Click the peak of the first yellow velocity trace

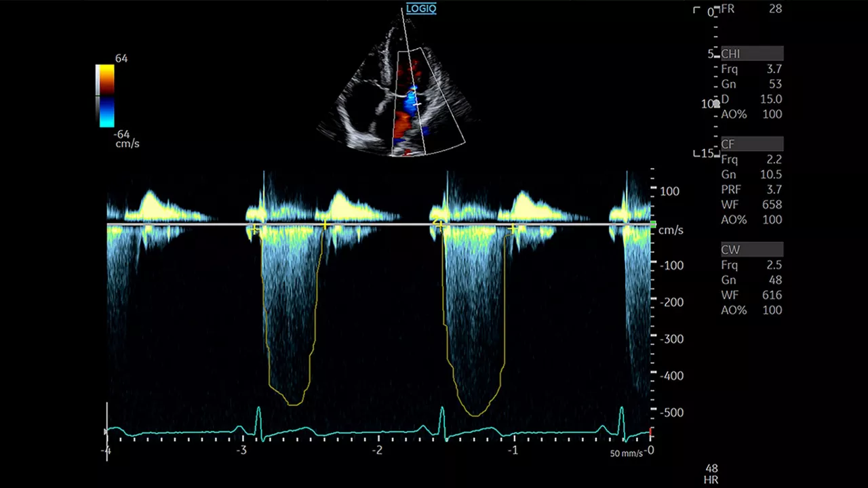[294, 405]
